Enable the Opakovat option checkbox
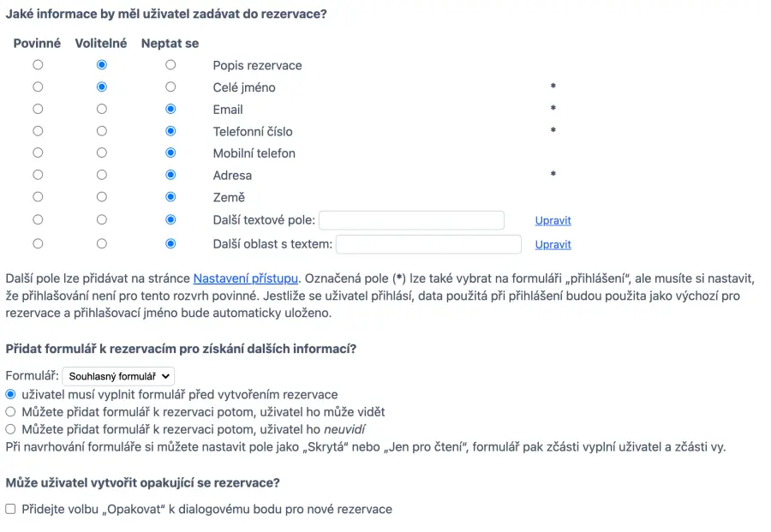Viewport: 771px width, 532px height. (x=11, y=509)
